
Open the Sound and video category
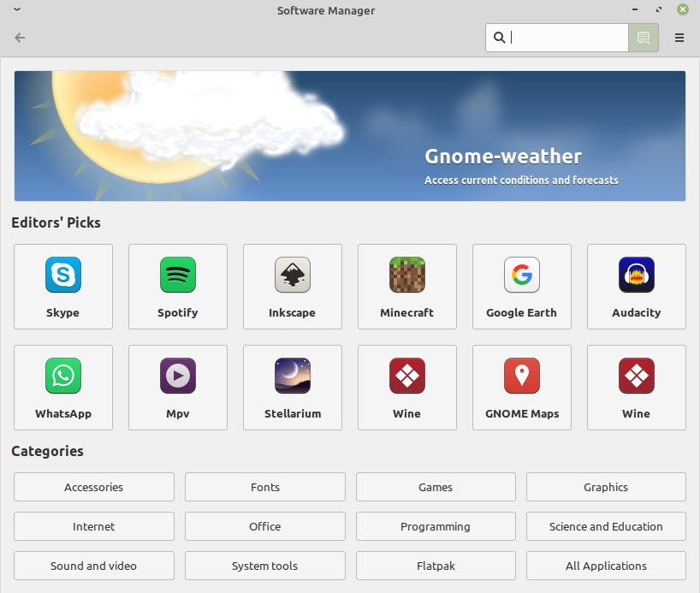tap(94, 566)
